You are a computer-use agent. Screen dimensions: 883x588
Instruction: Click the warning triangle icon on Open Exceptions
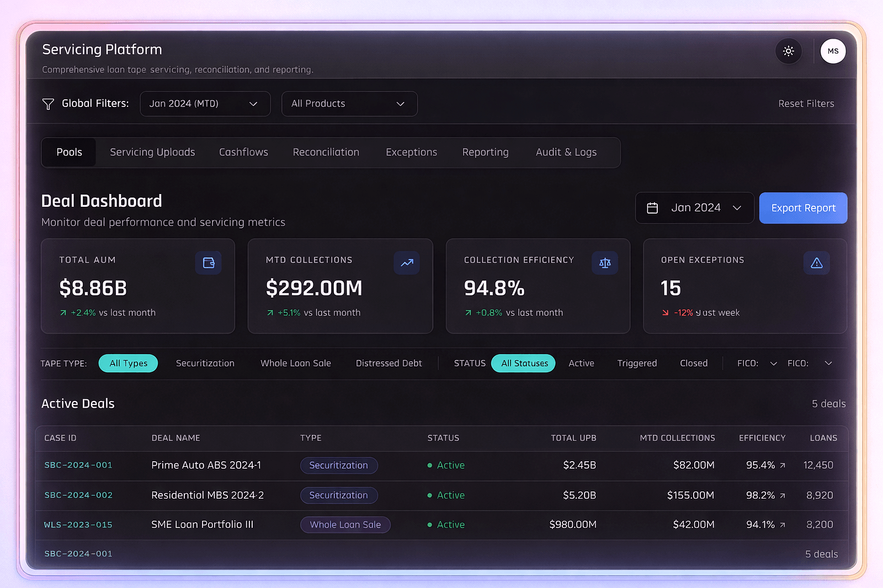tap(816, 263)
